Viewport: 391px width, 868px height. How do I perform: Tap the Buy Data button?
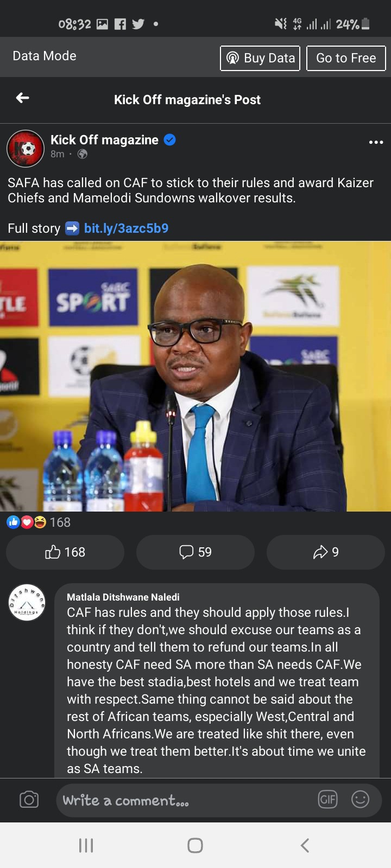[260, 58]
